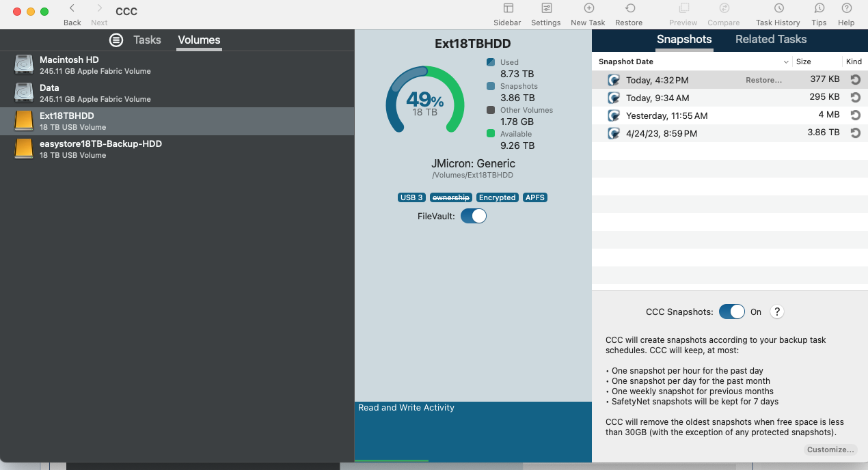Click the Restore toolbar icon

pos(629,8)
